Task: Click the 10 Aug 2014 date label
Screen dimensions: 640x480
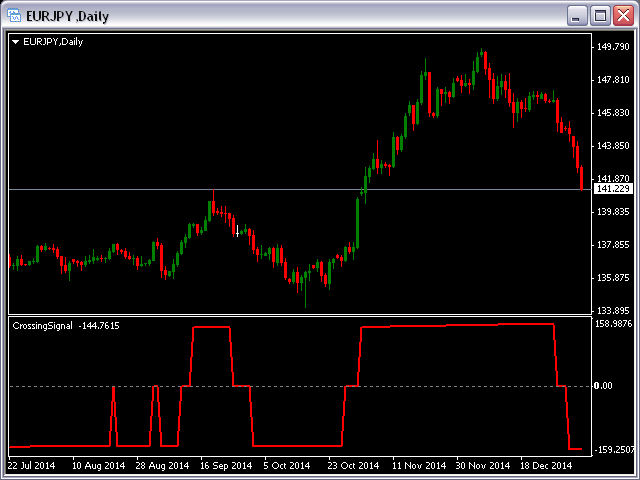Action: 98,465
